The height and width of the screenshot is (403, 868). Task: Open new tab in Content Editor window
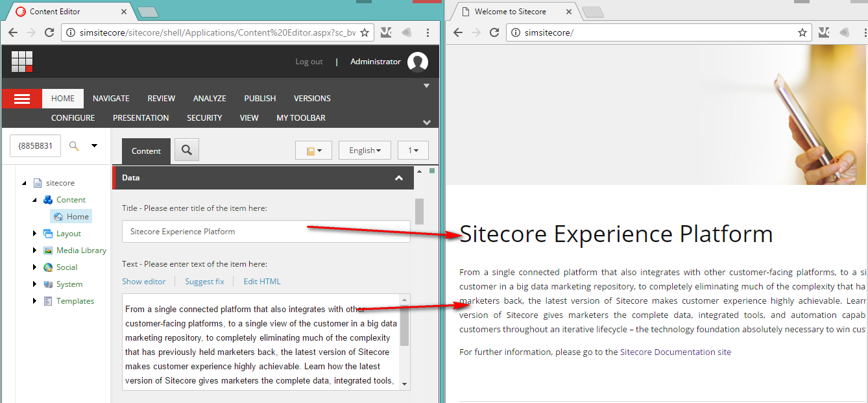pos(148,12)
